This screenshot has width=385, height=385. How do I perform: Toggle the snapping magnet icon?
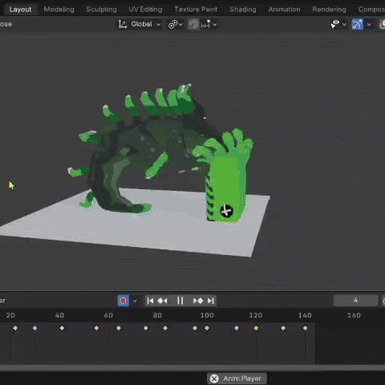[193, 24]
